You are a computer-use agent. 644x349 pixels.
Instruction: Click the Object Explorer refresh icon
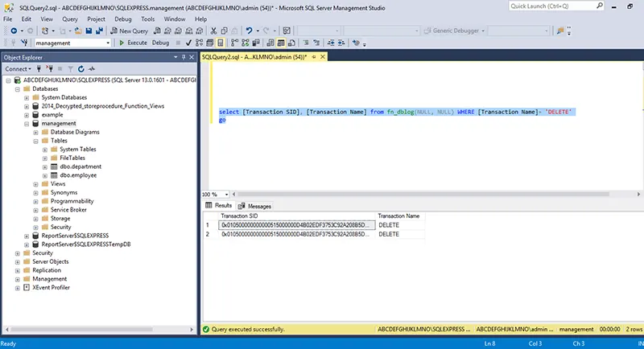[x=81, y=69]
